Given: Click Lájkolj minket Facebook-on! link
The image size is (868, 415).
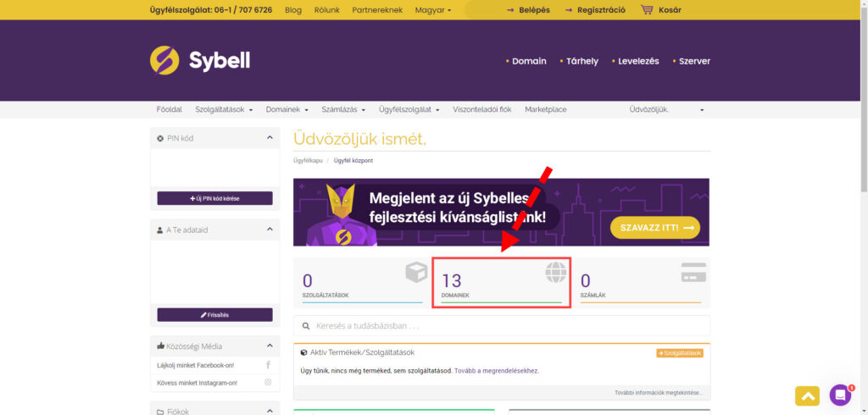Looking at the screenshot, I should [196, 365].
